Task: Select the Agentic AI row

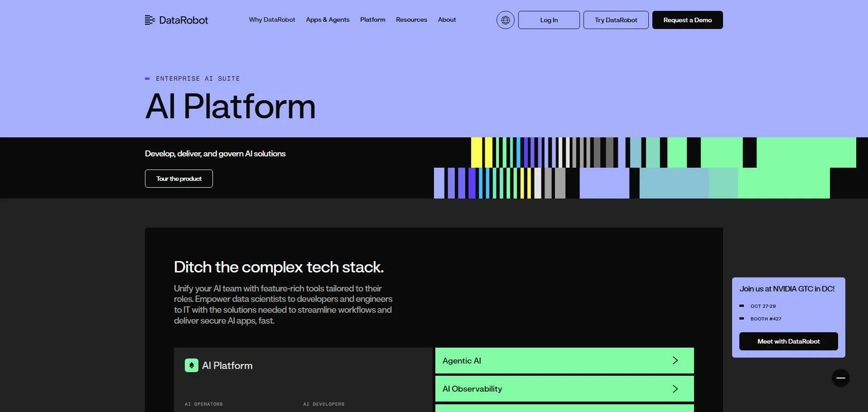Action: 544,361
